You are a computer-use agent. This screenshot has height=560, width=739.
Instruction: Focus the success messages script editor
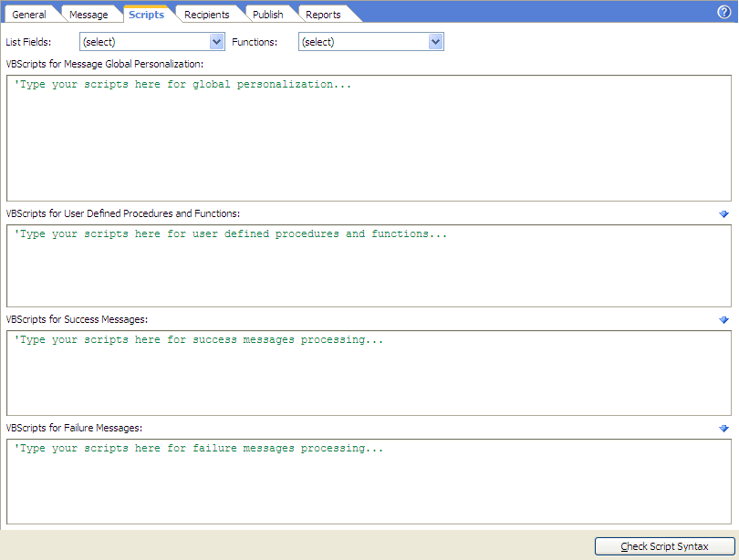[369, 373]
